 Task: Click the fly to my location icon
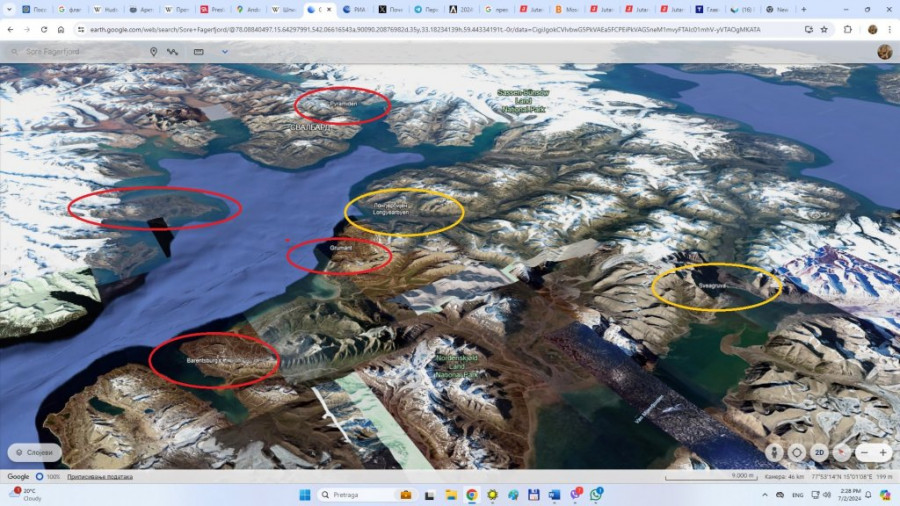pyautogui.click(x=796, y=452)
